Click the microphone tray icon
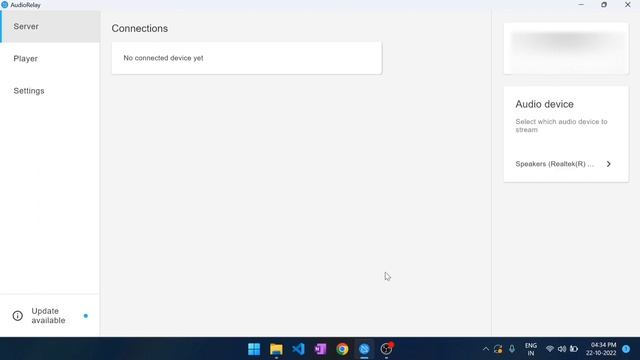Screen dimensions: 640x360 pos(512,349)
